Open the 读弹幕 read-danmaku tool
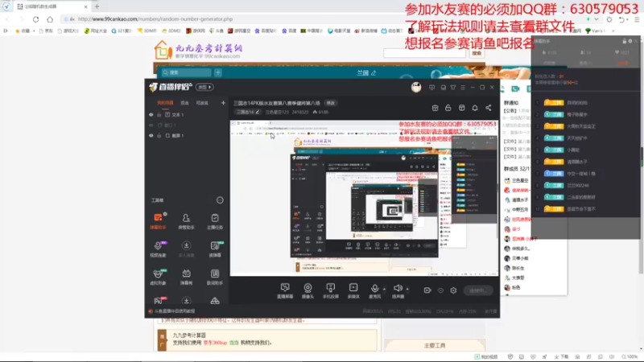 click(x=215, y=249)
